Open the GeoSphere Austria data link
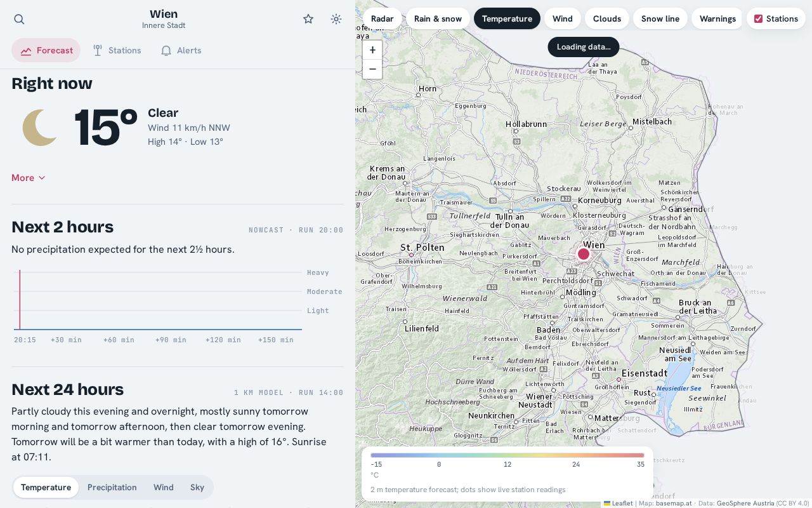This screenshot has width=812, height=508. (745, 503)
